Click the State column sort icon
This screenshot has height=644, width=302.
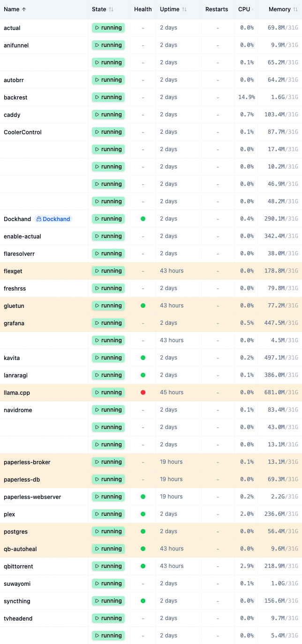(111, 9)
